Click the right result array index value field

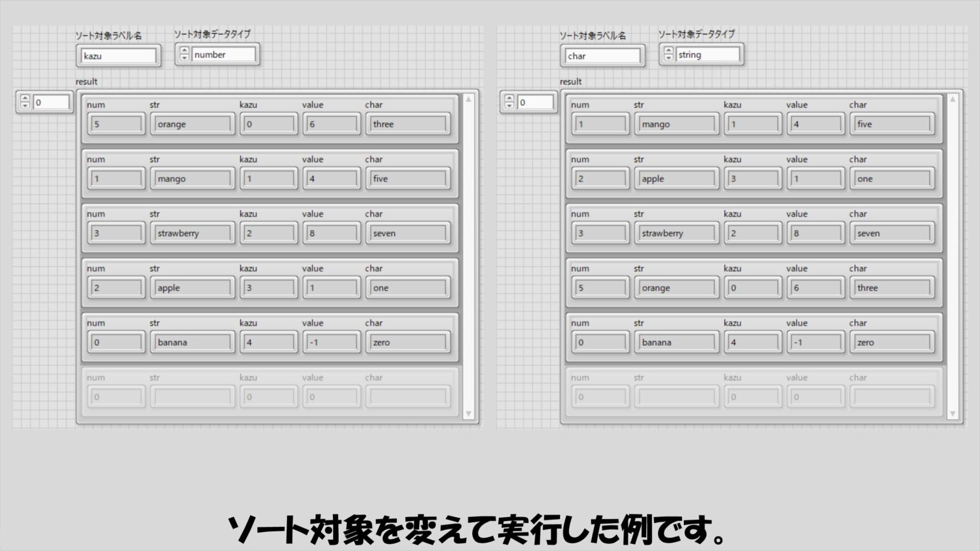[535, 102]
